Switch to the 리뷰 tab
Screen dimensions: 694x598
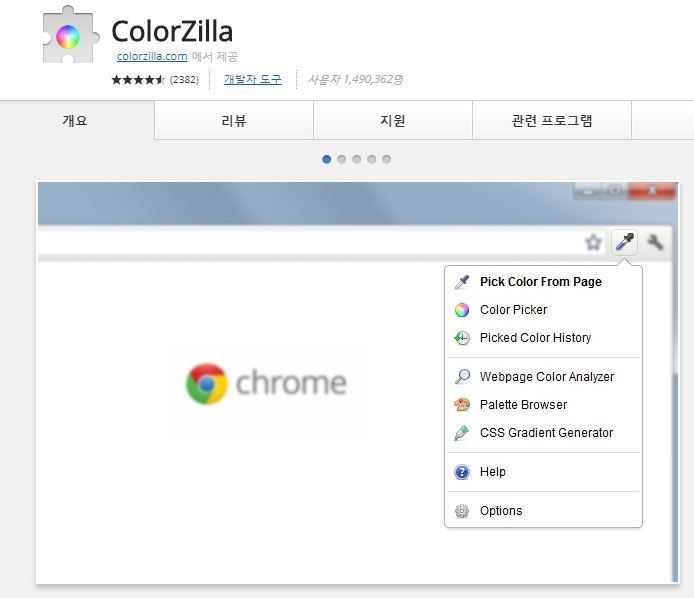click(234, 120)
